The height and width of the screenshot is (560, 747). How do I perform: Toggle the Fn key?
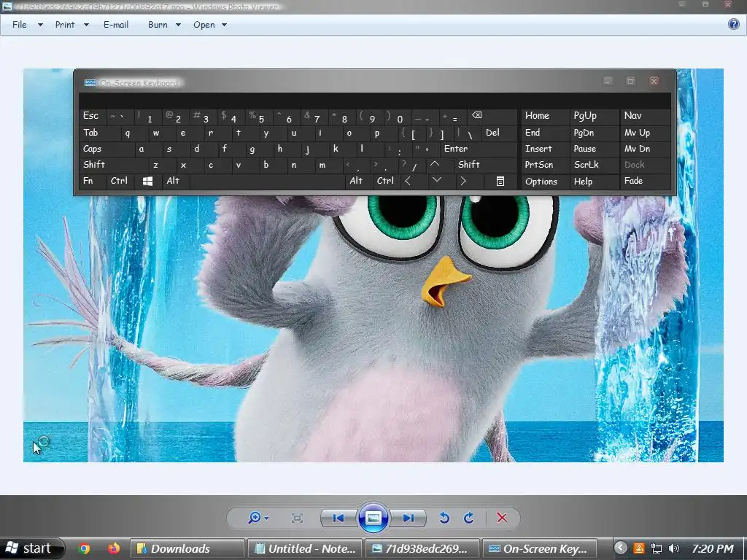pos(93,181)
